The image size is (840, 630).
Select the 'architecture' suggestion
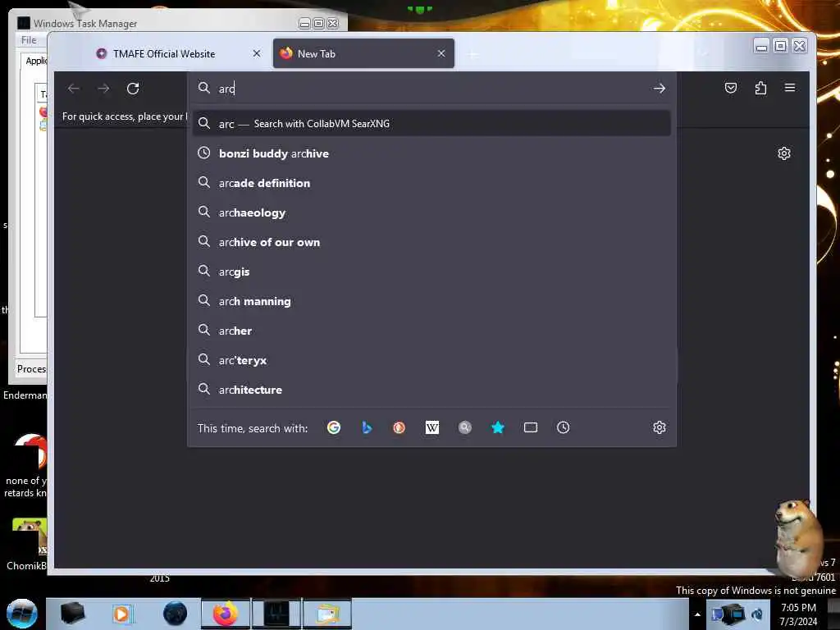(431, 390)
